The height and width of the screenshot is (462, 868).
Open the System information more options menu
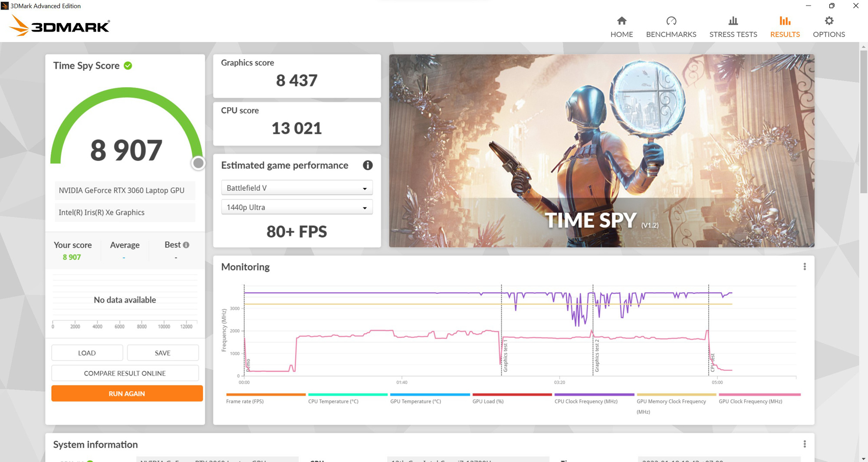[804, 444]
